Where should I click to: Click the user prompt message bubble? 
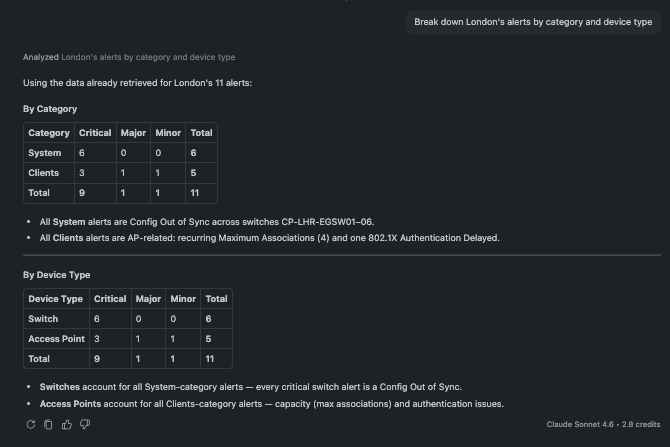533,22
